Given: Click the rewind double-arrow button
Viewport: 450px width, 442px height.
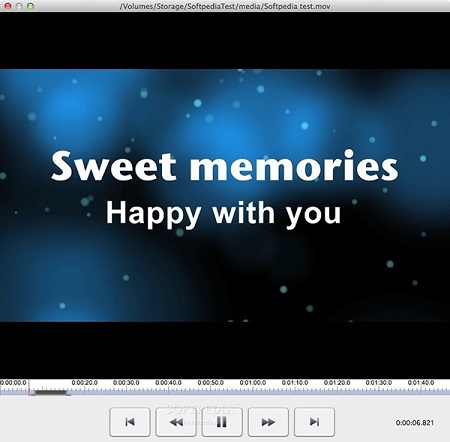Looking at the screenshot, I should pyautogui.click(x=176, y=422).
